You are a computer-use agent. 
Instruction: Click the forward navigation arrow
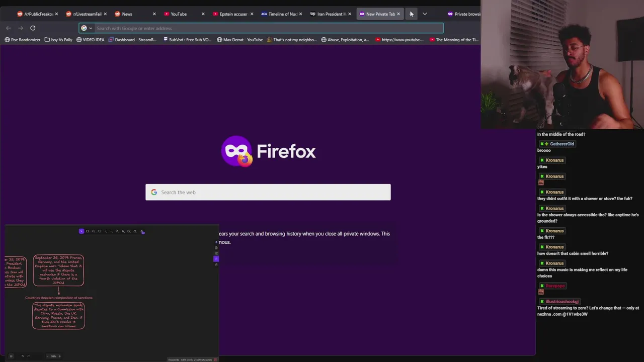click(x=21, y=28)
